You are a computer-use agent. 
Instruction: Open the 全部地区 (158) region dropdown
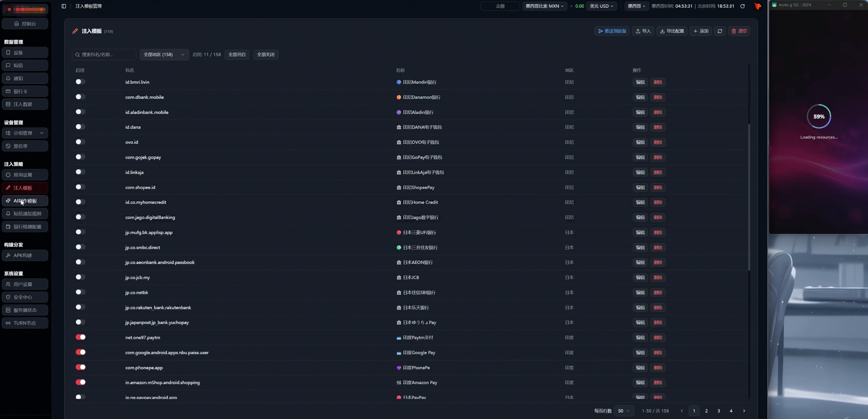coord(164,55)
